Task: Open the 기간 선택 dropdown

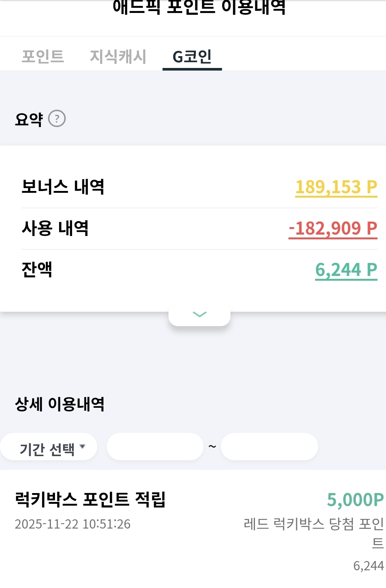Action: pos(48,447)
